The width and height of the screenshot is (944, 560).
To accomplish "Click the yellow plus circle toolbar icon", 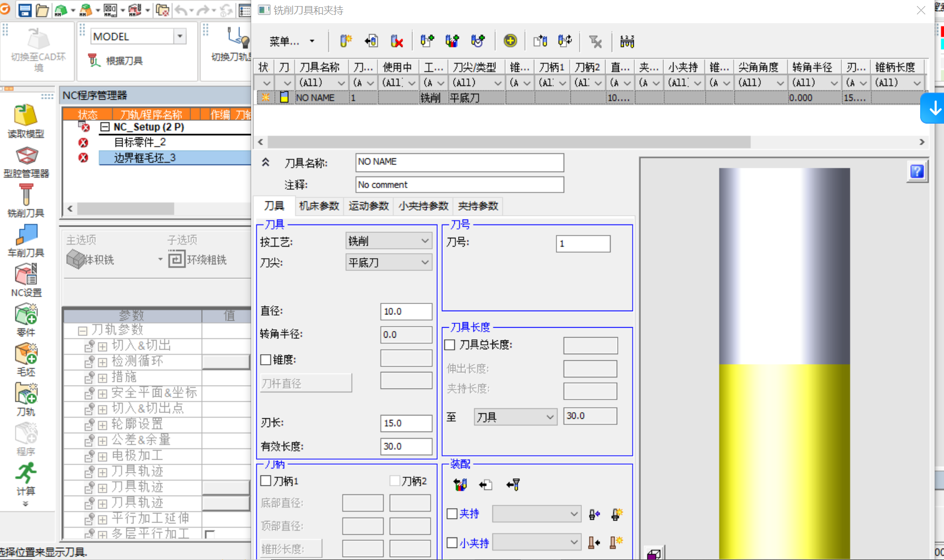I will [x=510, y=41].
